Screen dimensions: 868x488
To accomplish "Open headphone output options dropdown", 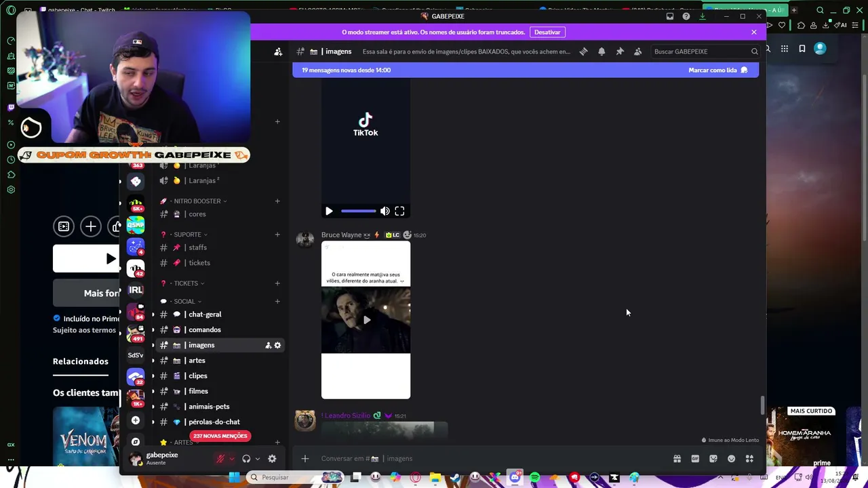I will [x=258, y=459].
